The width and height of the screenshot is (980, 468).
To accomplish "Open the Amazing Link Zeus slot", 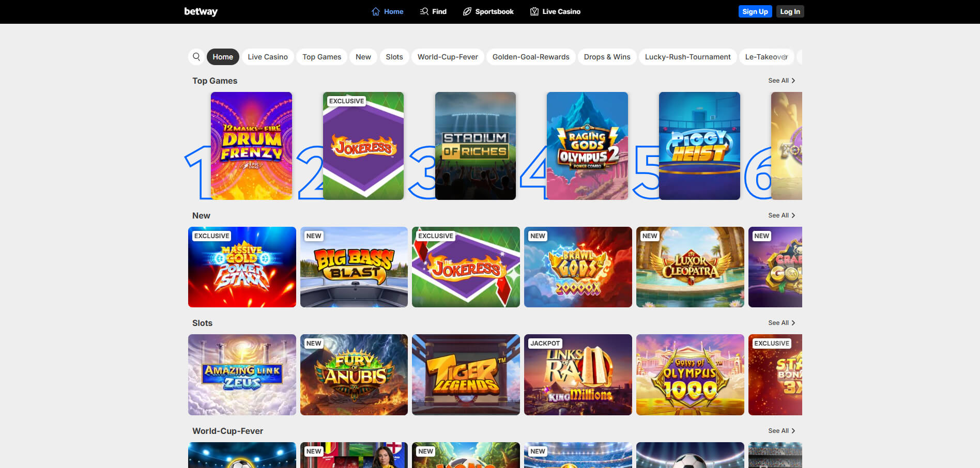I will click(242, 375).
